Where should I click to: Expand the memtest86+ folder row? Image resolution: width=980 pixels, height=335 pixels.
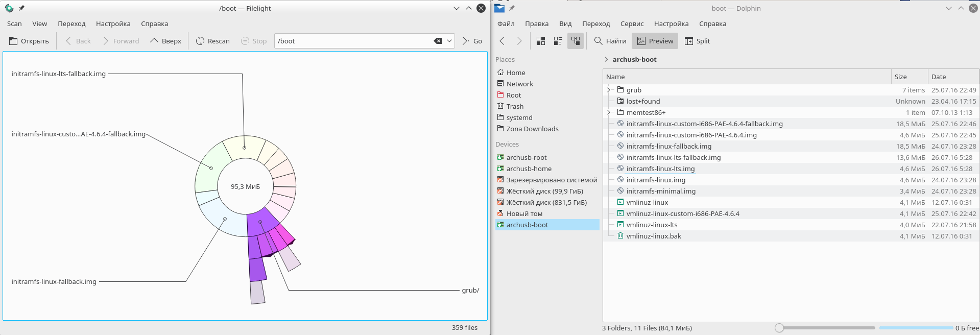click(x=609, y=112)
